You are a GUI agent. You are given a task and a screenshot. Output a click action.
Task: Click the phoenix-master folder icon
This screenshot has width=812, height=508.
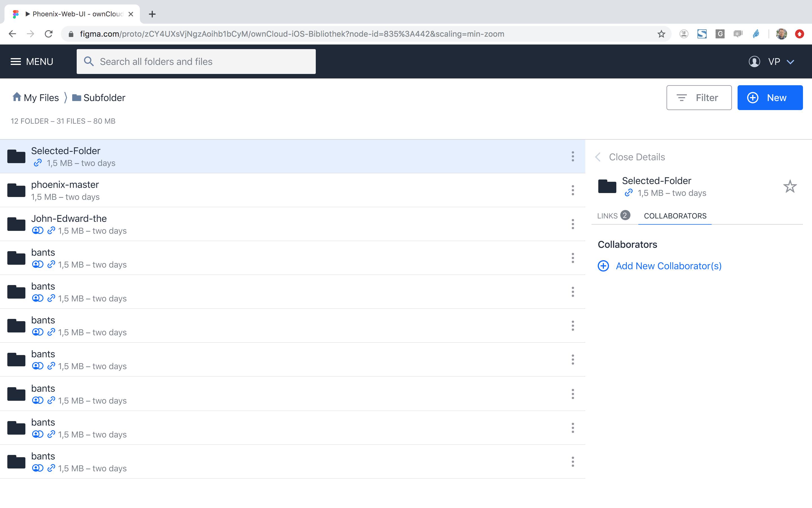pos(16,190)
